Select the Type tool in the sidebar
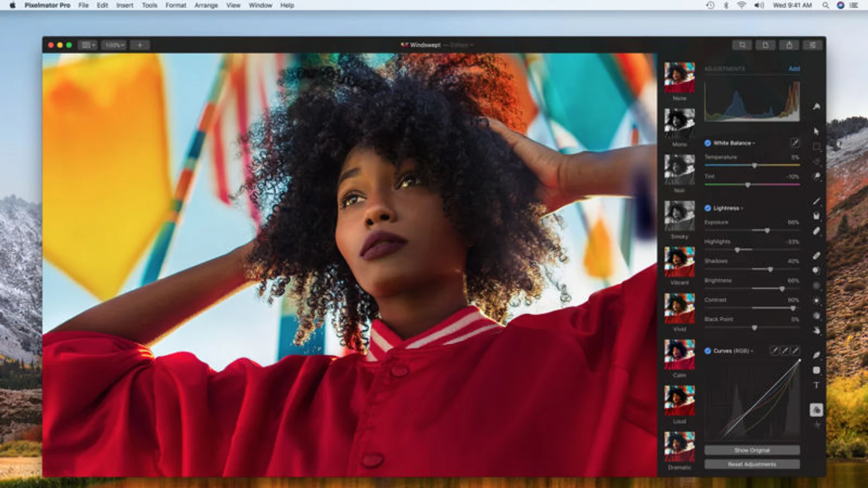Image resolution: width=868 pixels, height=488 pixels. coord(816,386)
